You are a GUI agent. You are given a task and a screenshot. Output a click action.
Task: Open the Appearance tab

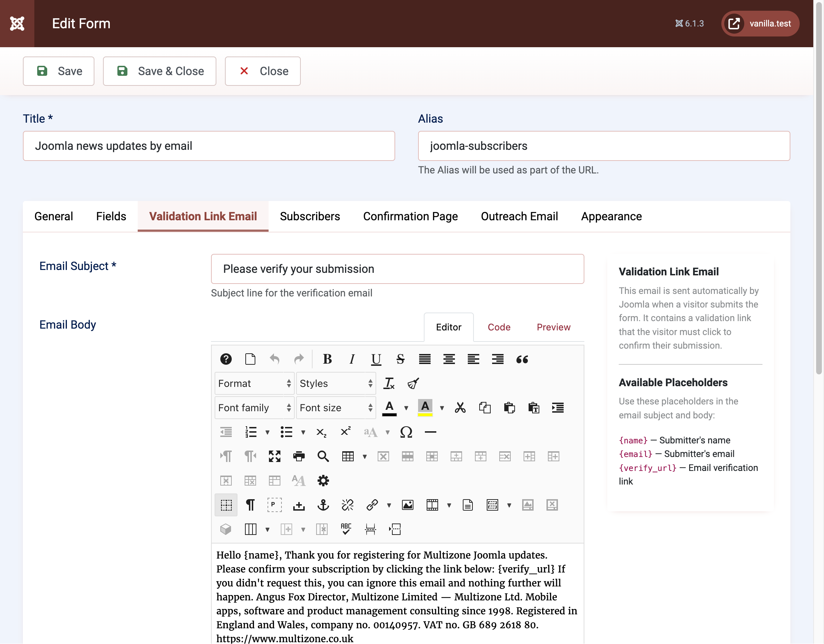click(x=611, y=216)
